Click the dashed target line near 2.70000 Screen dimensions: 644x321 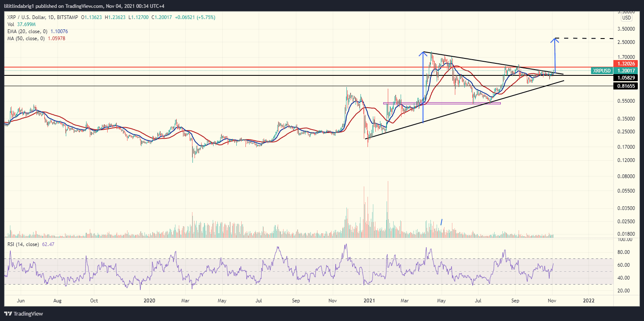pos(588,38)
